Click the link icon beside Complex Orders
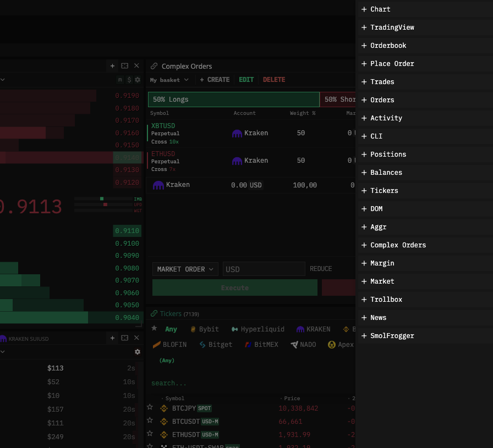Image resolution: width=493 pixels, height=448 pixels. (154, 66)
